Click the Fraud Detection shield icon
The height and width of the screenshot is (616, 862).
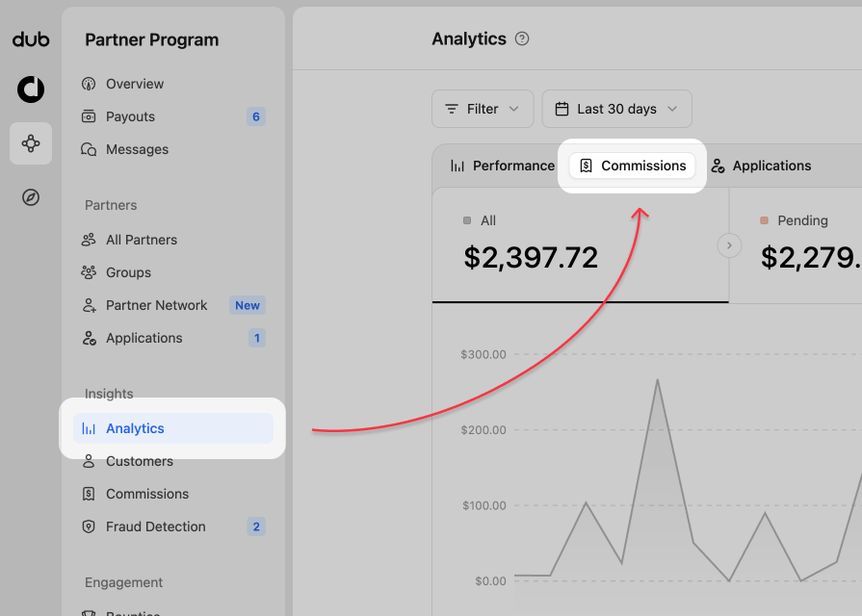pos(89,526)
